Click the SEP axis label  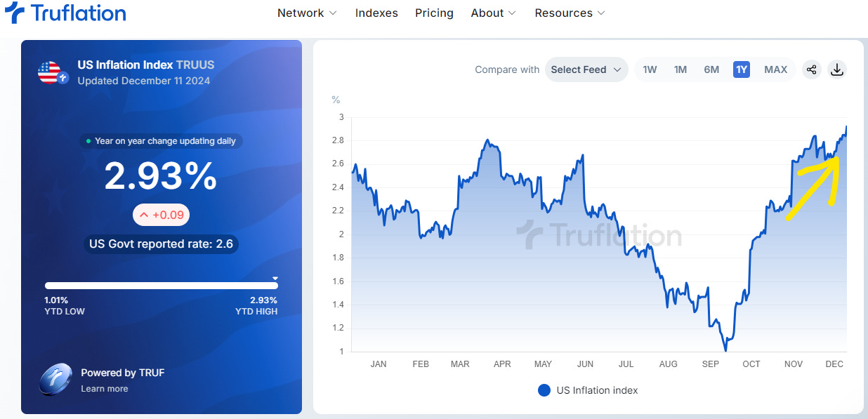point(711,364)
